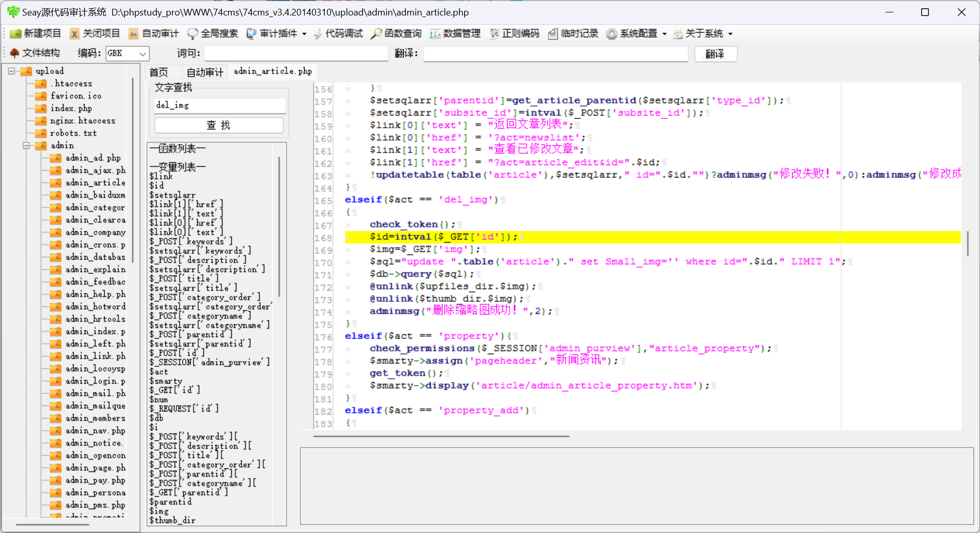The image size is (980, 533).
Task: Select $num in variable list
Action: tap(159, 400)
